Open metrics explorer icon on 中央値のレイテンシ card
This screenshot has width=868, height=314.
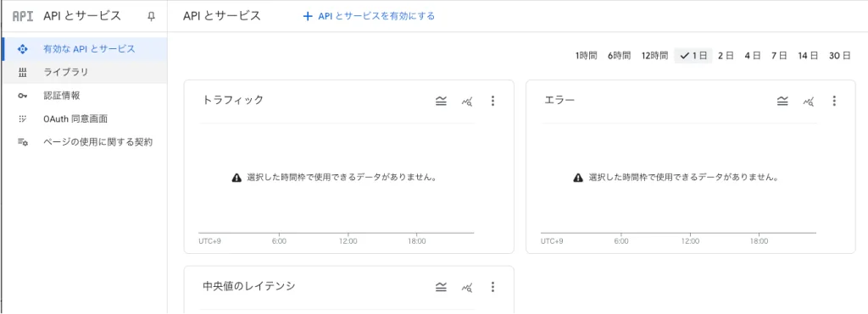click(x=467, y=287)
